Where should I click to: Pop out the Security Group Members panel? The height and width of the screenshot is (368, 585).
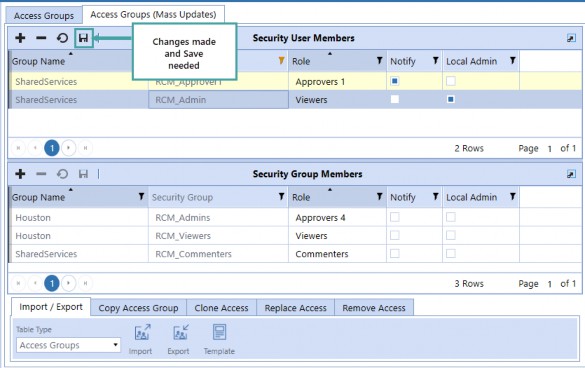tap(571, 174)
